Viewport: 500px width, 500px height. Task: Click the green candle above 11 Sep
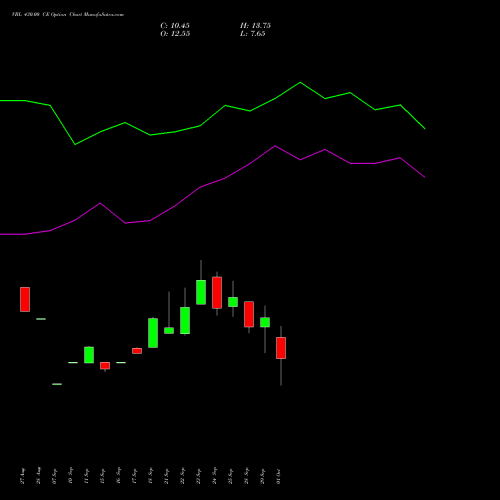89,355
